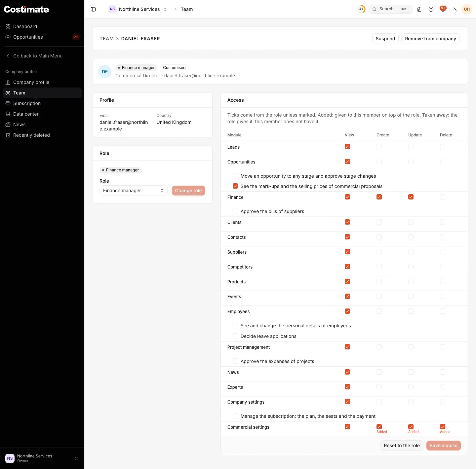This screenshot has width=476, height=469.
Task: Click the Search field in the header
Action: pos(390,9)
